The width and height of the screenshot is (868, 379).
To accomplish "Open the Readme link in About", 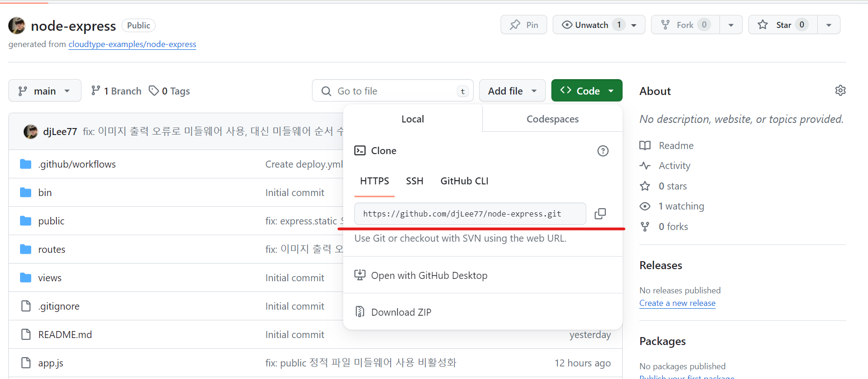I will click(x=676, y=145).
